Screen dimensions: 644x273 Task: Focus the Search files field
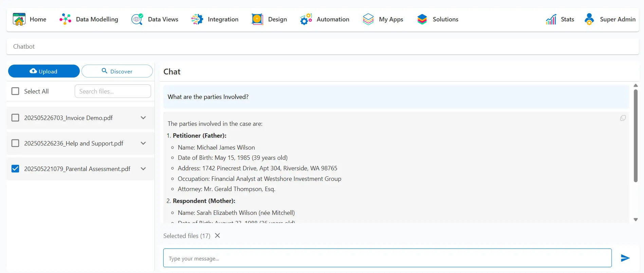coord(113,91)
